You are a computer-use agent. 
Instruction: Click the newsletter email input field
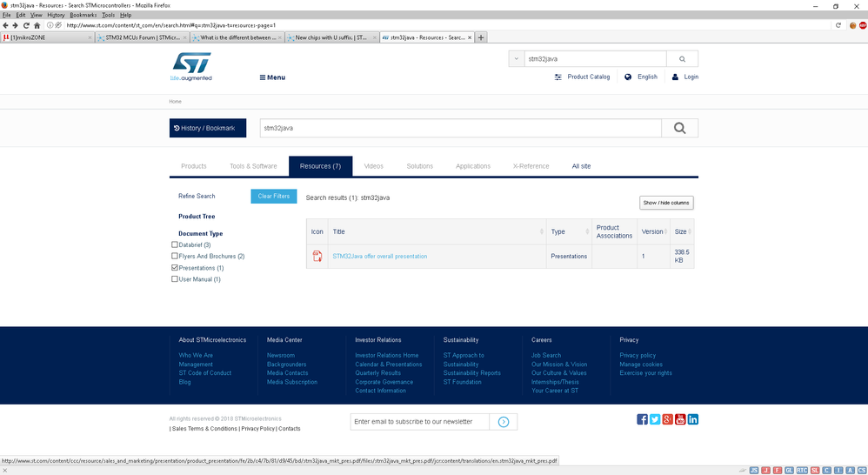[x=419, y=422]
